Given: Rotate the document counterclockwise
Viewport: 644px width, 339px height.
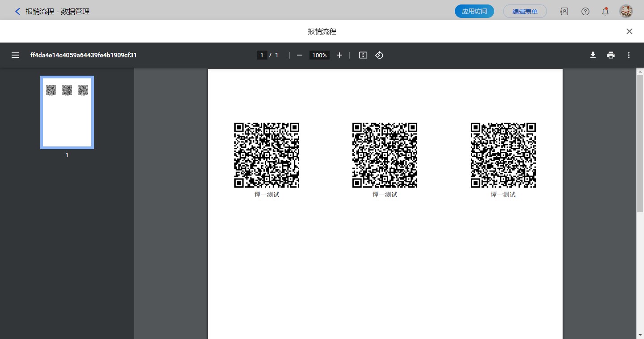Looking at the screenshot, I should (379, 55).
